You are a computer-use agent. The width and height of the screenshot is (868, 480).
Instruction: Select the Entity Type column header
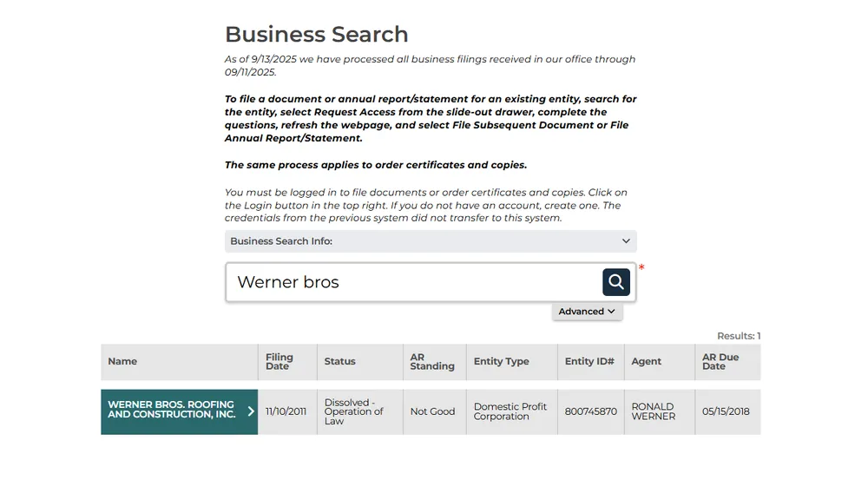tap(501, 362)
